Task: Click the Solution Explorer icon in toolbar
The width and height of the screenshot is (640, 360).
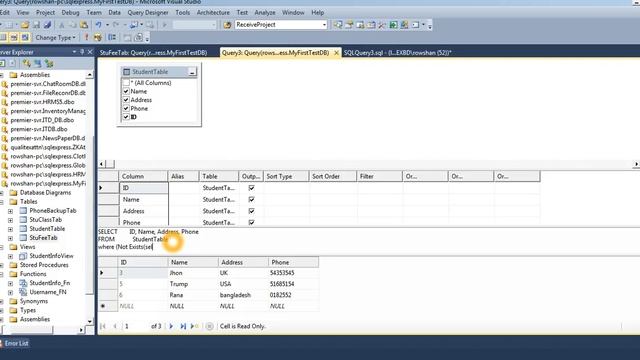Action: [x=338, y=25]
